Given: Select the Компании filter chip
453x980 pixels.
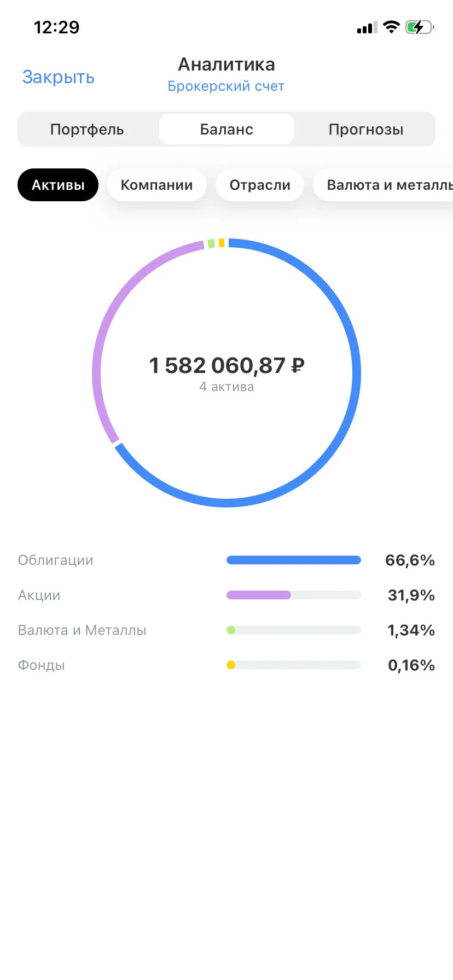Looking at the screenshot, I should (156, 185).
